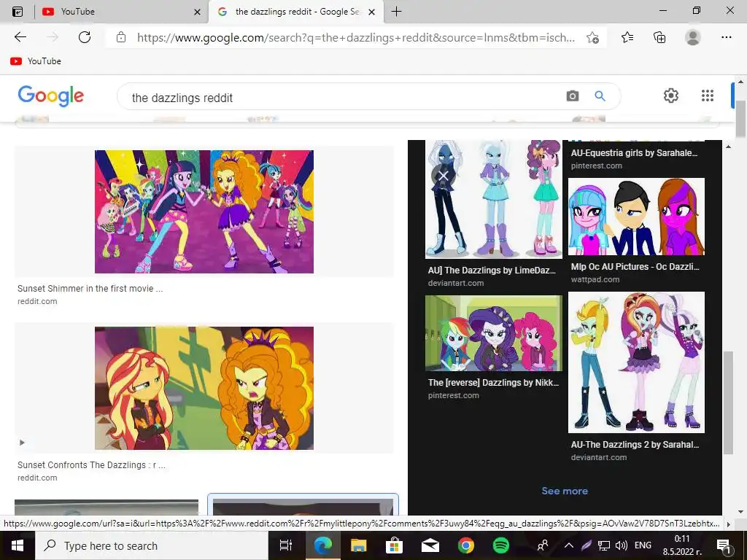Viewport: 747px width, 560px height.
Task: Open Mlp Oc AU Pictures wattpad image
Action: coord(636,217)
